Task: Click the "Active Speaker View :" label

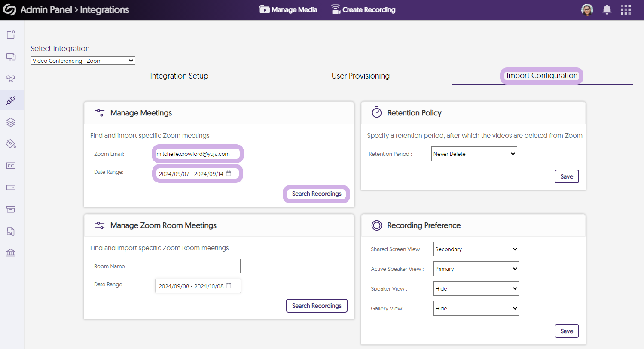Action: point(397,269)
